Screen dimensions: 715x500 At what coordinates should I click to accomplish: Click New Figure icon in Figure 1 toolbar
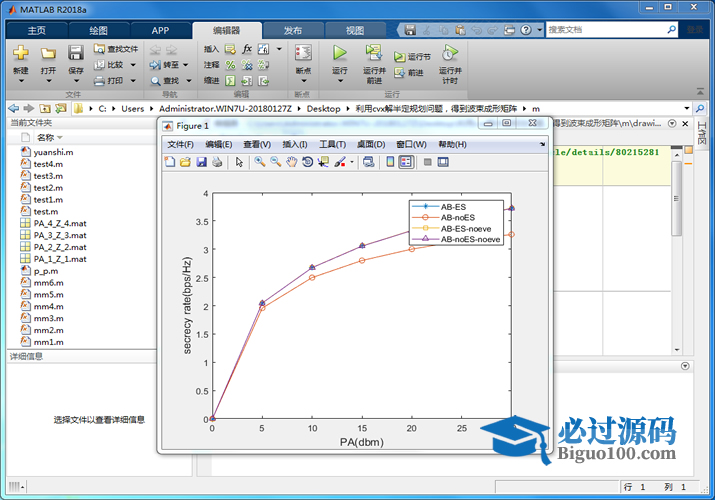[170, 162]
